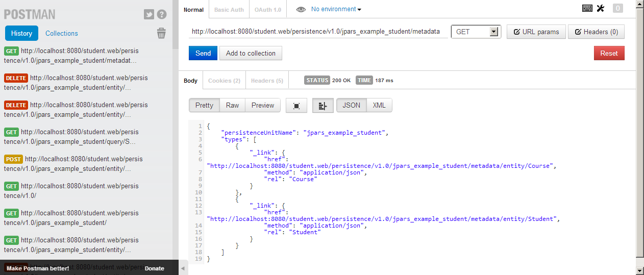Select Preview response view
The image size is (644, 275).
coord(263,105)
